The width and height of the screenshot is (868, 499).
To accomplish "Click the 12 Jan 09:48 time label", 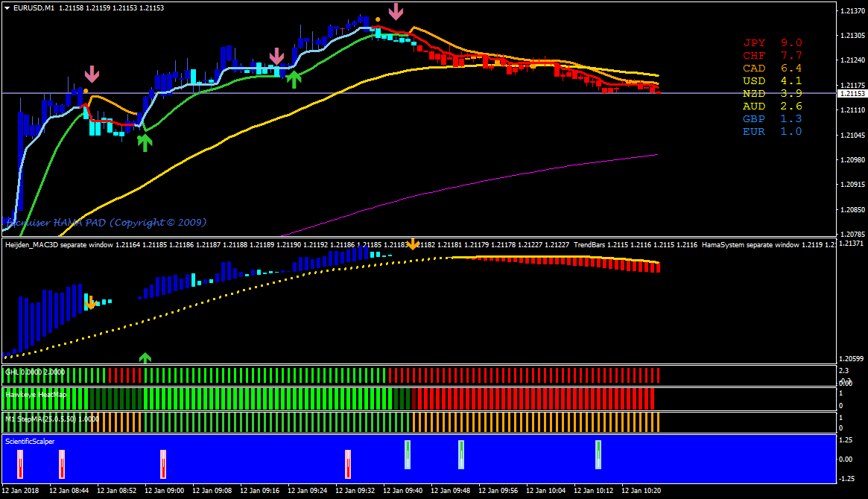I will [450, 490].
